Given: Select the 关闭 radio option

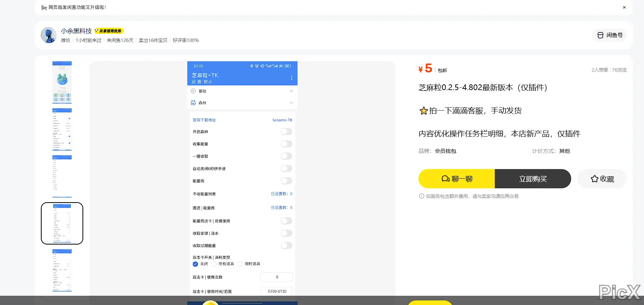Looking at the screenshot, I should [195, 264].
